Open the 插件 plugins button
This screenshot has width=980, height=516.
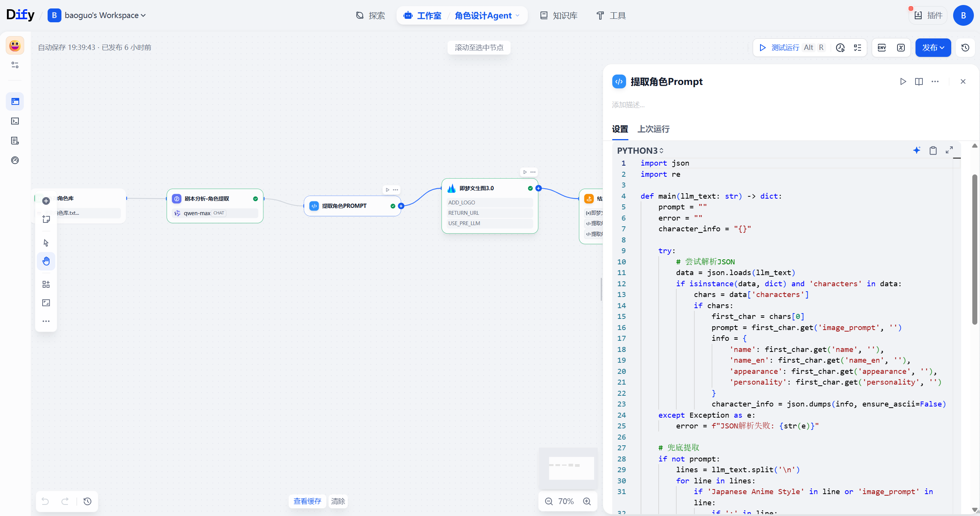tap(928, 15)
